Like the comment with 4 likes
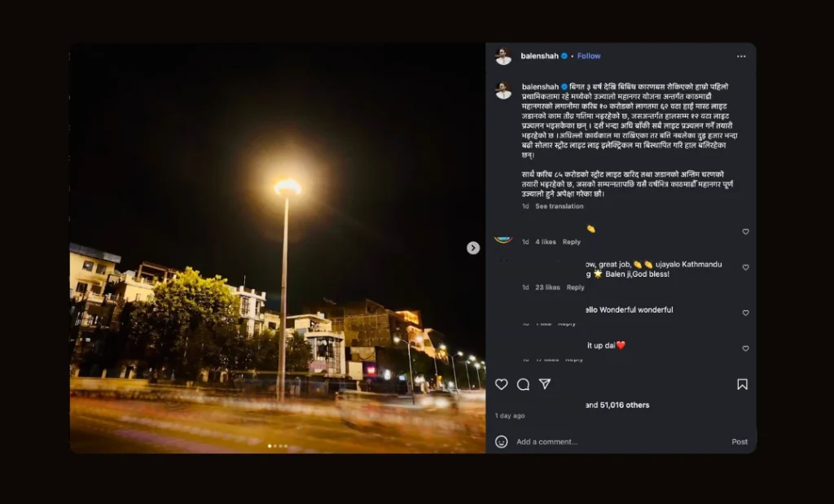The image size is (834, 504). click(745, 231)
